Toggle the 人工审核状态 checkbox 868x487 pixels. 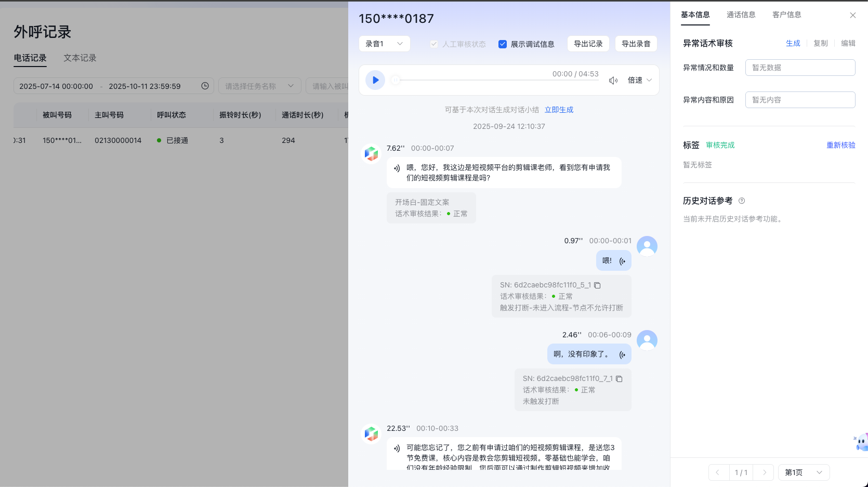pos(434,44)
